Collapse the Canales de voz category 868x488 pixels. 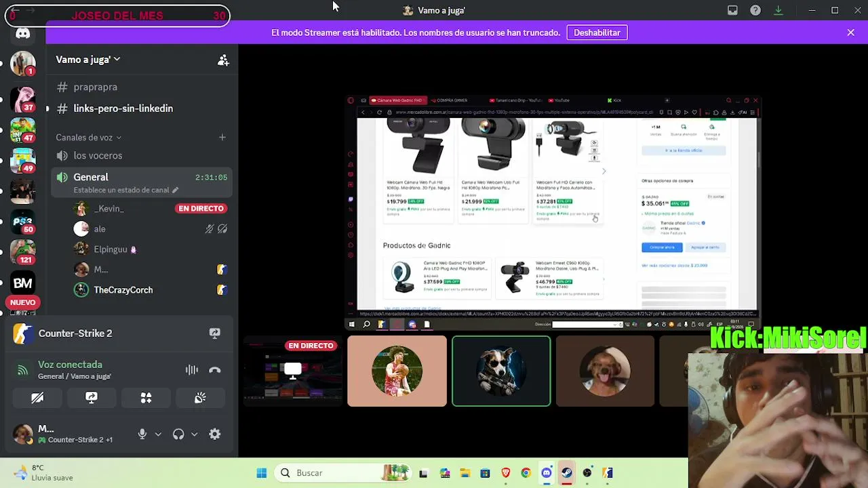coord(89,138)
